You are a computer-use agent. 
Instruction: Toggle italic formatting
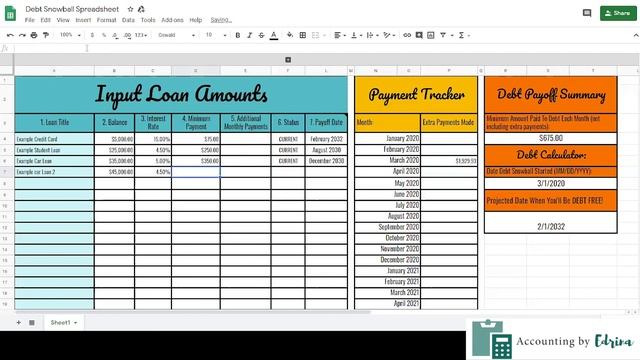(249, 36)
